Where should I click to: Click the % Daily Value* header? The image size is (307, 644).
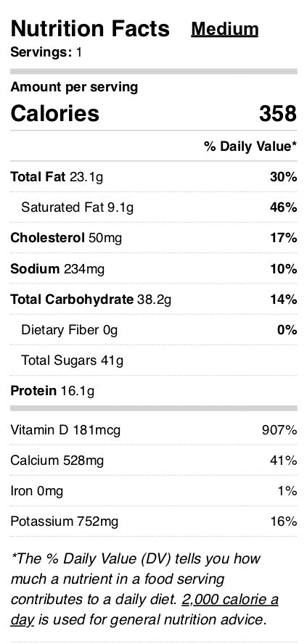[x=250, y=146]
